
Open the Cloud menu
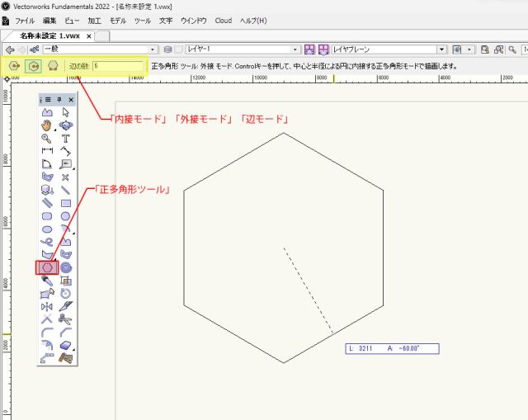[x=223, y=20]
